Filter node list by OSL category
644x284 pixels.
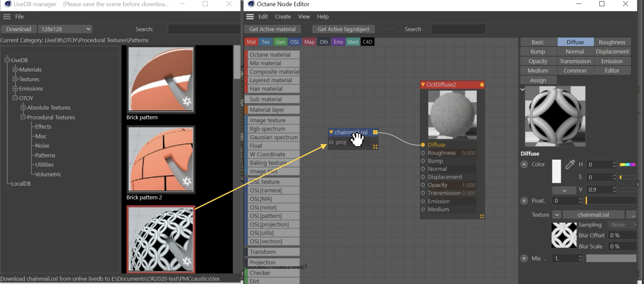295,42
